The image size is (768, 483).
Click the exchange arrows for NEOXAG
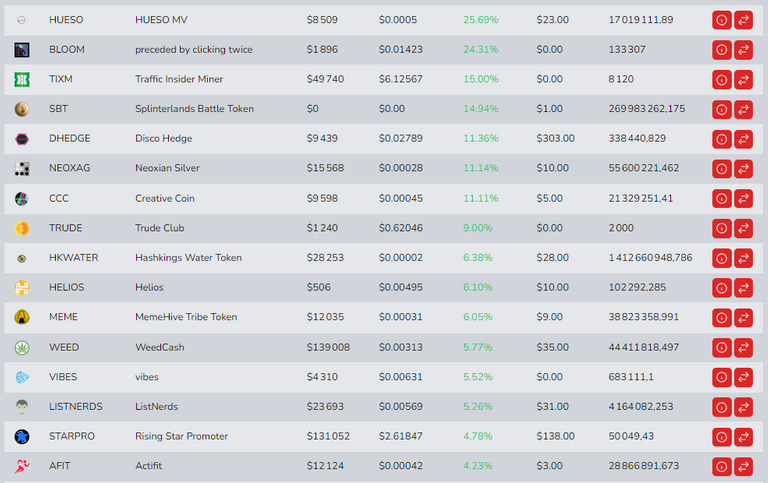click(744, 169)
